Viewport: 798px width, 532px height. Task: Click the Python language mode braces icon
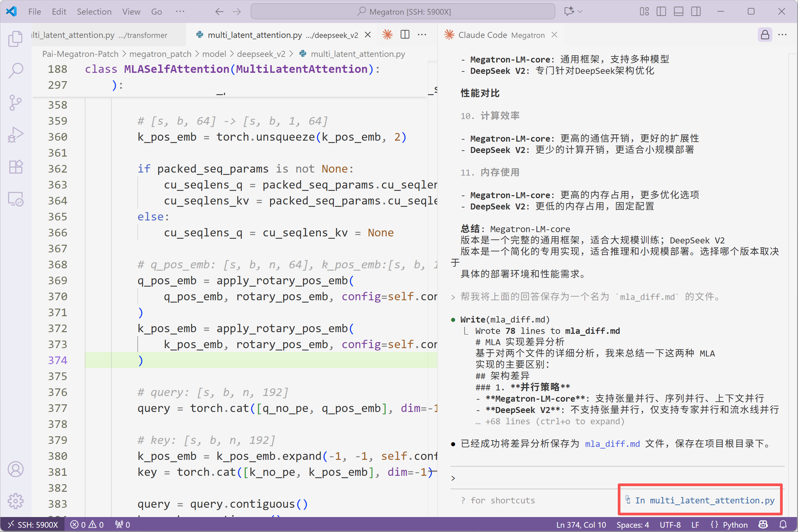point(714,525)
